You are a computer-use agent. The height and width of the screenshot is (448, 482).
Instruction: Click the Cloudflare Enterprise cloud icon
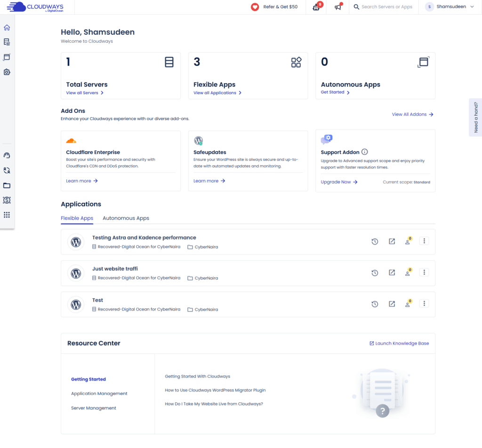click(71, 141)
